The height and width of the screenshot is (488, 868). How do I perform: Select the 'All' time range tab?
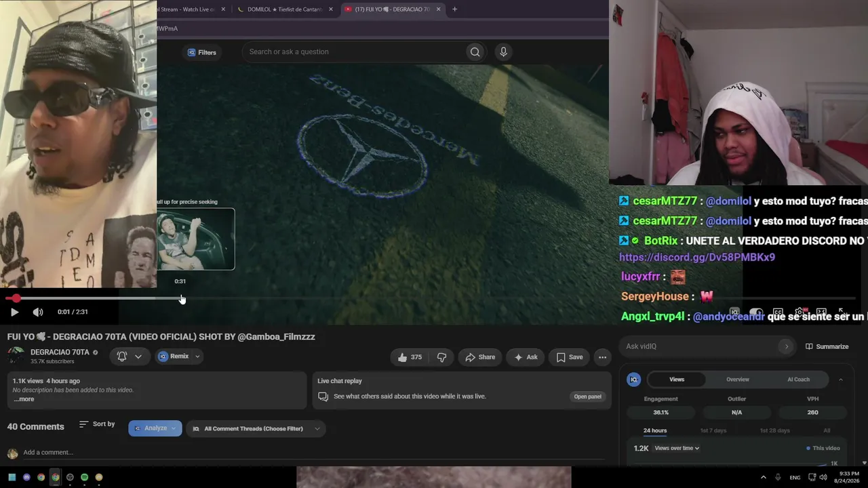(827, 430)
